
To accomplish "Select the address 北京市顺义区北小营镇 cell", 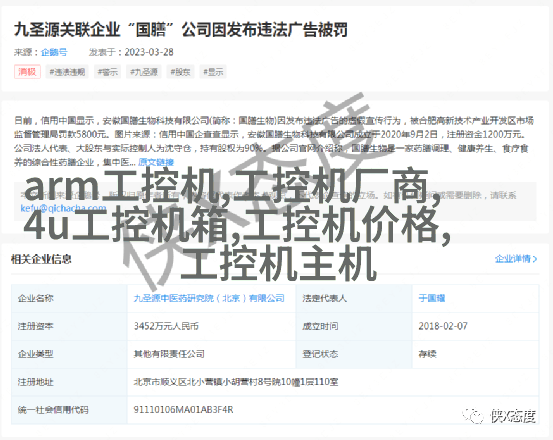I will (333, 382).
